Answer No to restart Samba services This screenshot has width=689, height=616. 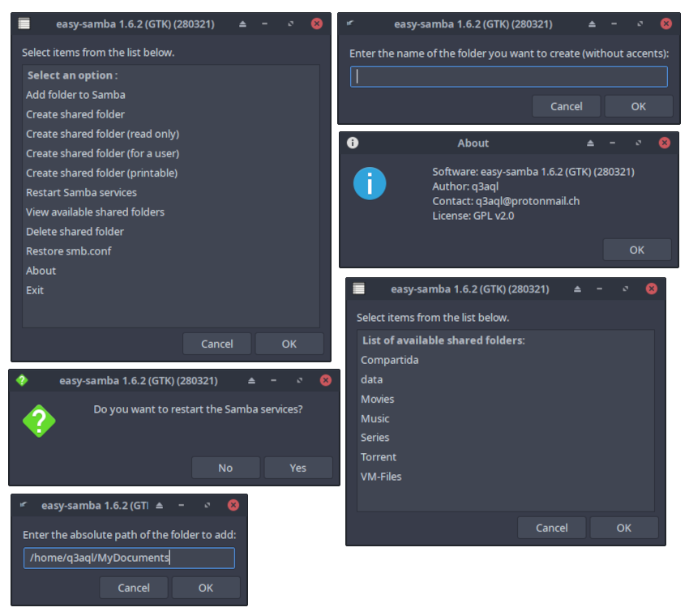pos(225,468)
